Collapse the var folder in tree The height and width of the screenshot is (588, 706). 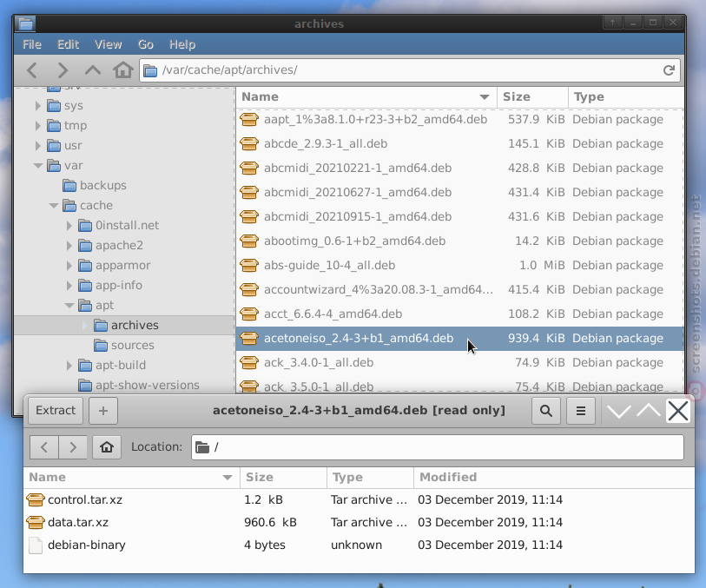(x=38, y=166)
